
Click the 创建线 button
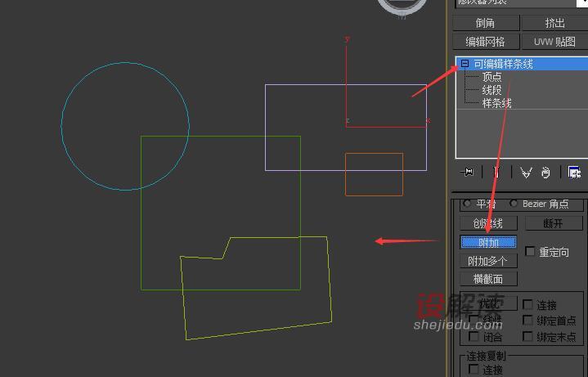point(488,223)
